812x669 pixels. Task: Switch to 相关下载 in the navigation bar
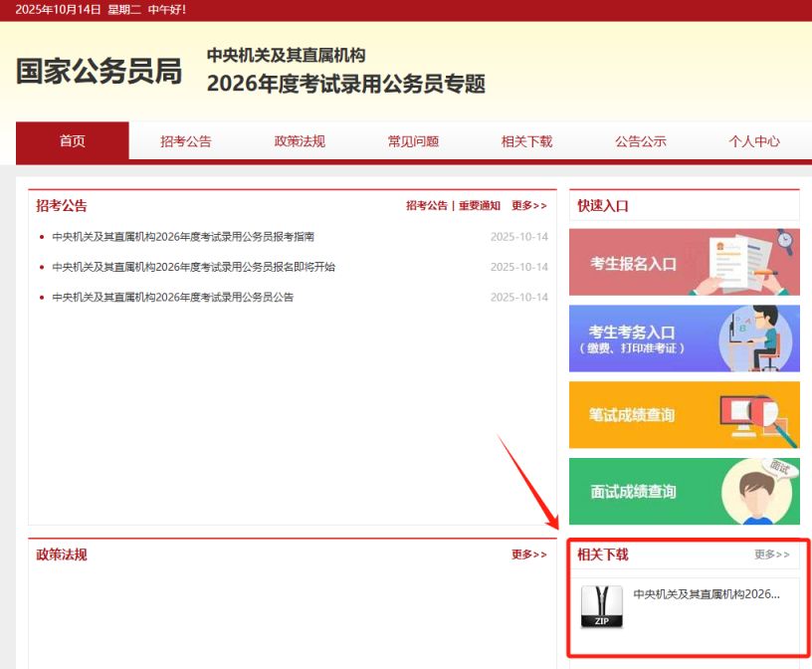pyautogui.click(x=526, y=141)
